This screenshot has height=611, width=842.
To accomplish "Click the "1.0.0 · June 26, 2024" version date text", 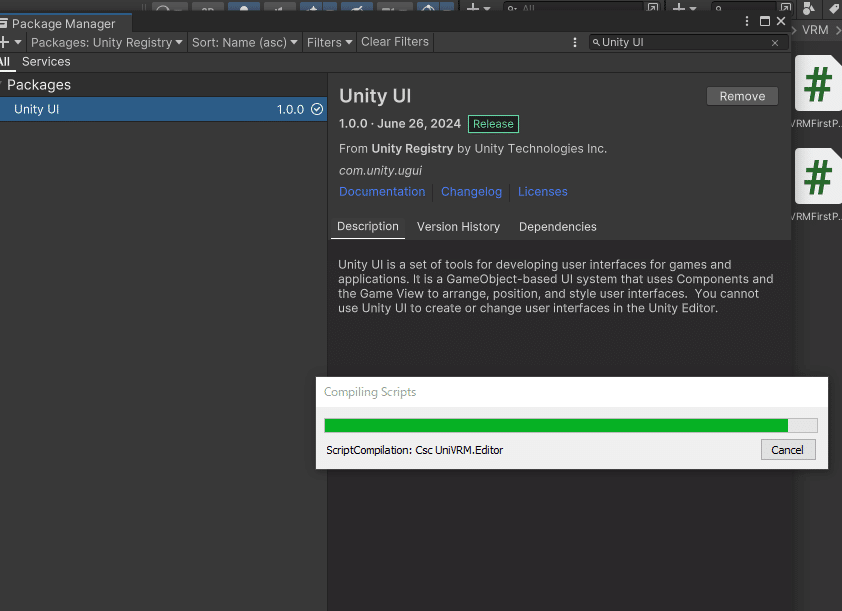I will click(x=400, y=124).
